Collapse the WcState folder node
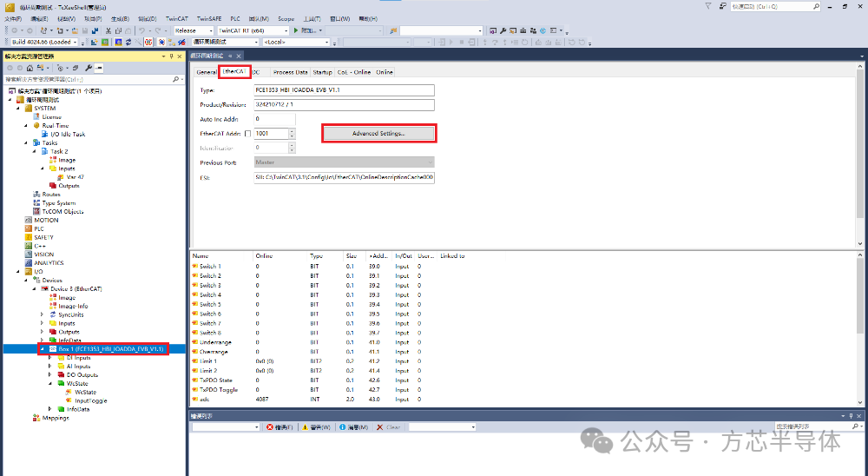868x476 pixels. [x=49, y=383]
